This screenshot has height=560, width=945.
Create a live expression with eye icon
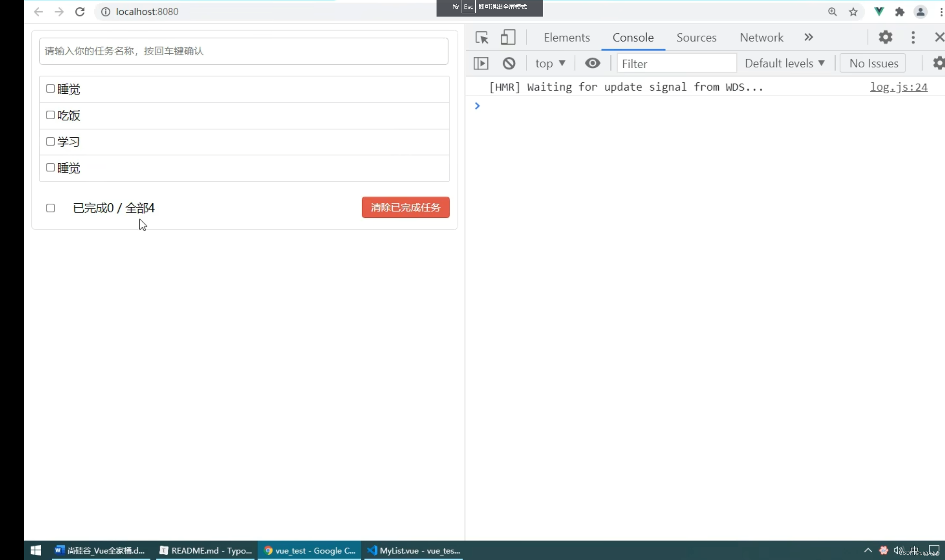593,63
